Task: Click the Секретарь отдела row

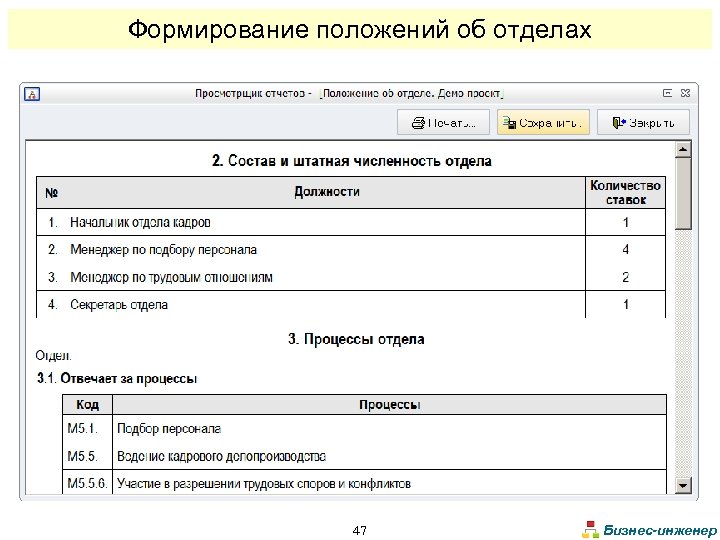Action: pyautogui.click(x=119, y=304)
